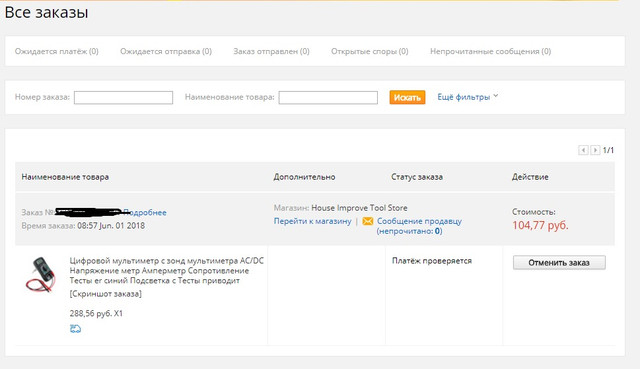This screenshot has width=640, height=369.
Task: Open the Цифровой мультиметр product title
Action: click(x=167, y=270)
